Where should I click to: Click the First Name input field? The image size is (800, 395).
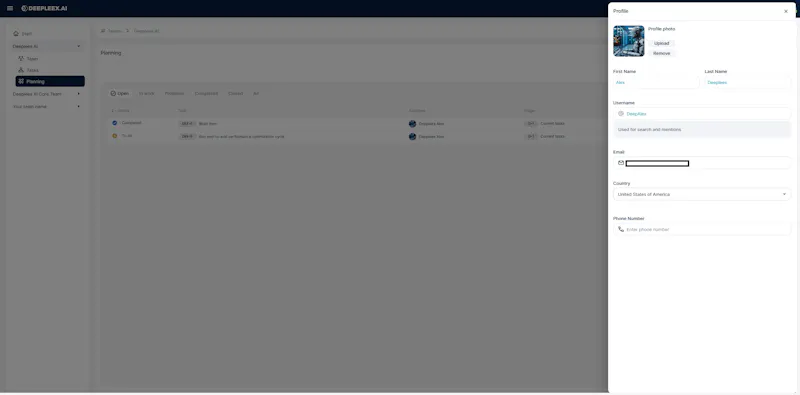tap(656, 82)
